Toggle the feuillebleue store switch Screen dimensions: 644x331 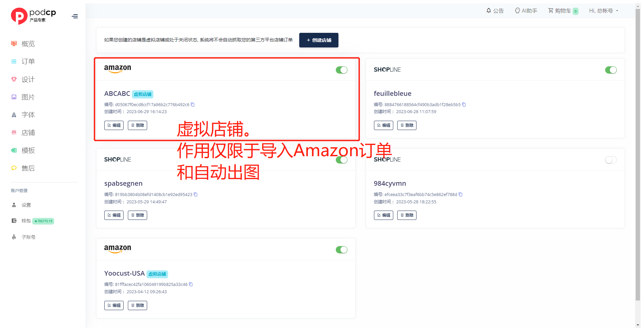point(611,70)
